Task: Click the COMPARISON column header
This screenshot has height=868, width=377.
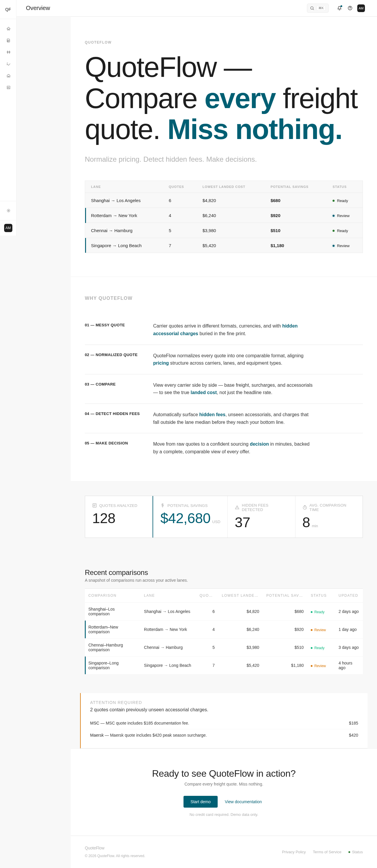Action: (x=102, y=595)
